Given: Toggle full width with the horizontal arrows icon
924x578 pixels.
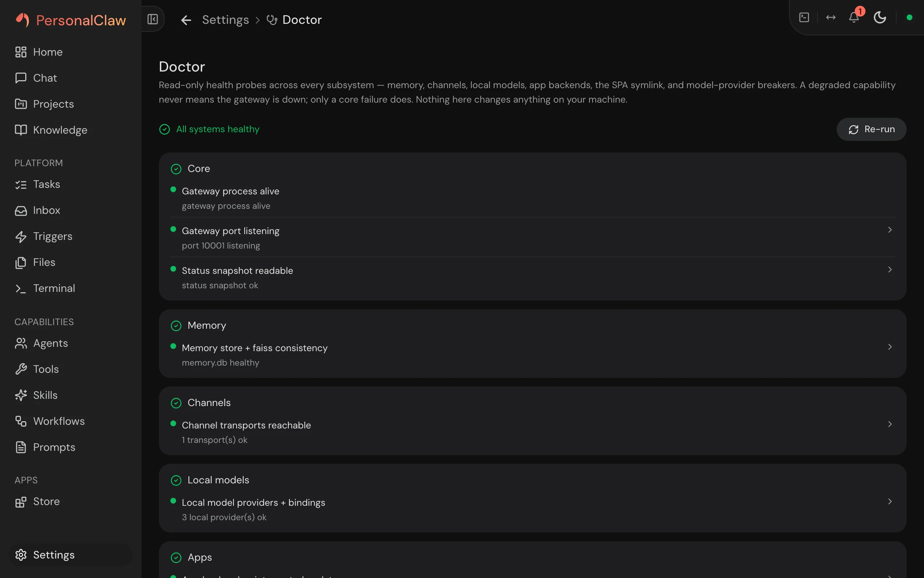Looking at the screenshot, I should click(x=831, y=18).
